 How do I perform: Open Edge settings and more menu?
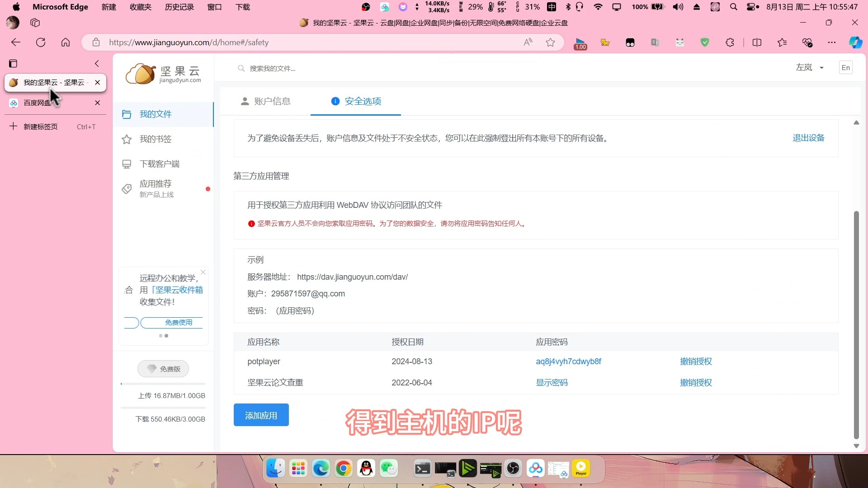point(832,42)
